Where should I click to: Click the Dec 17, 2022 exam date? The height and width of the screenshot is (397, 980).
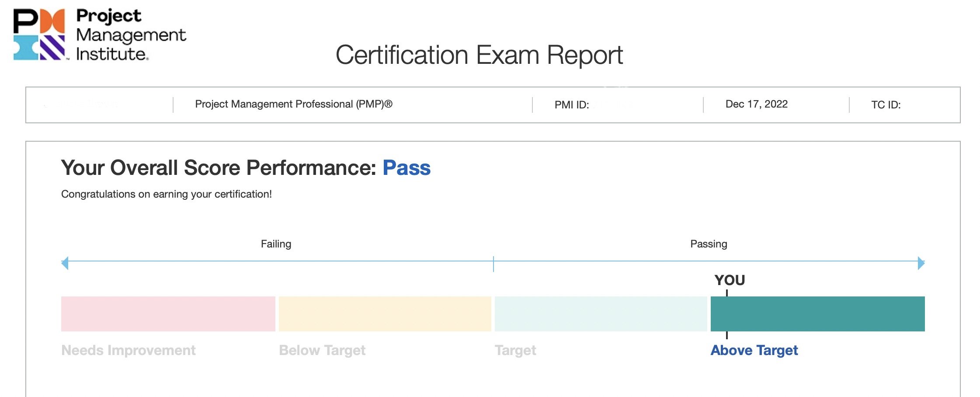click(x=757, y=104)
